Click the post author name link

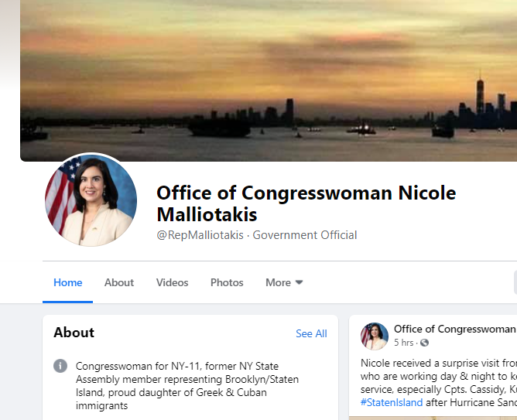coord(455,329)
